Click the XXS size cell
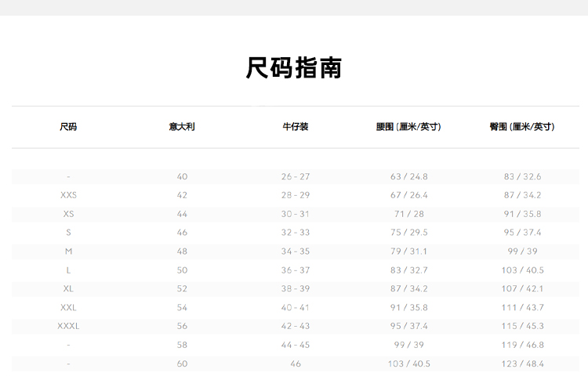The width and height of the screenshot is (588, 380). point(68,195)
